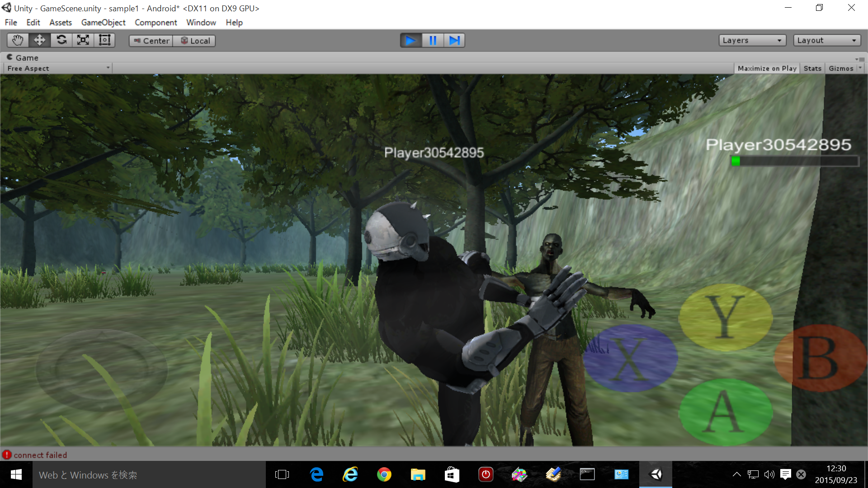Select the Move tool
The image size is (868, 488).
[x=39, y=40]
